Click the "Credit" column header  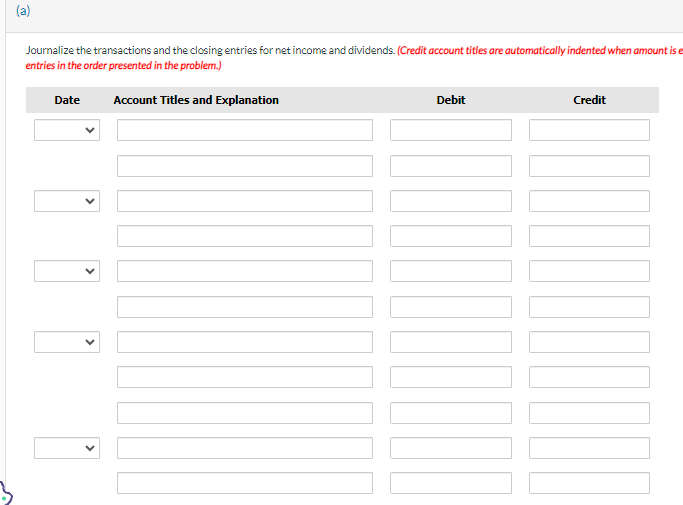point(589,100)
